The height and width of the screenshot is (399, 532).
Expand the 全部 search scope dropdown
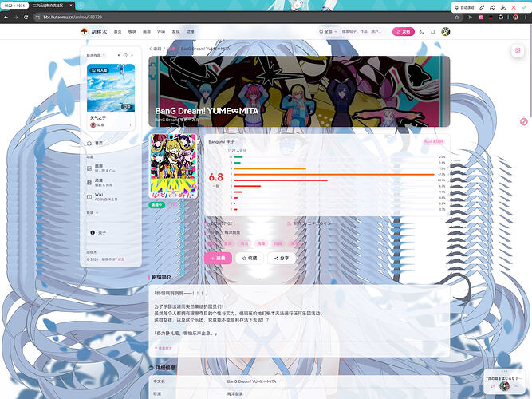coord(328,32)
